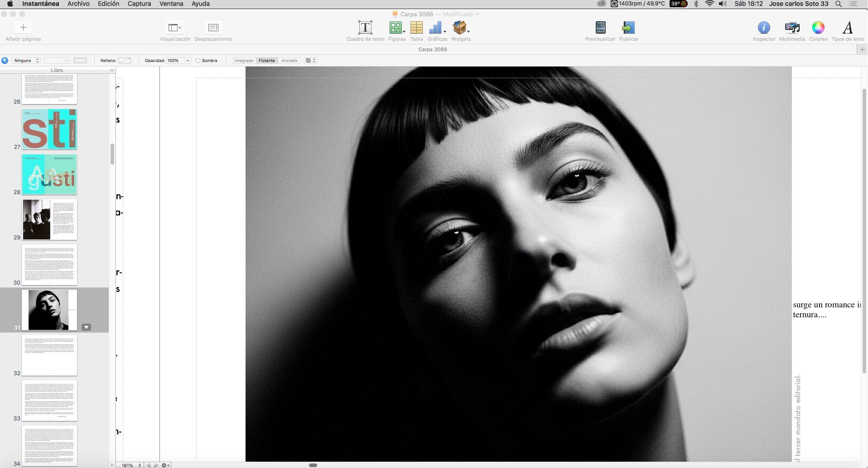Toggle the Desplazamiento scroll mode
Screen dimensions: 868x468
point(213,28)
